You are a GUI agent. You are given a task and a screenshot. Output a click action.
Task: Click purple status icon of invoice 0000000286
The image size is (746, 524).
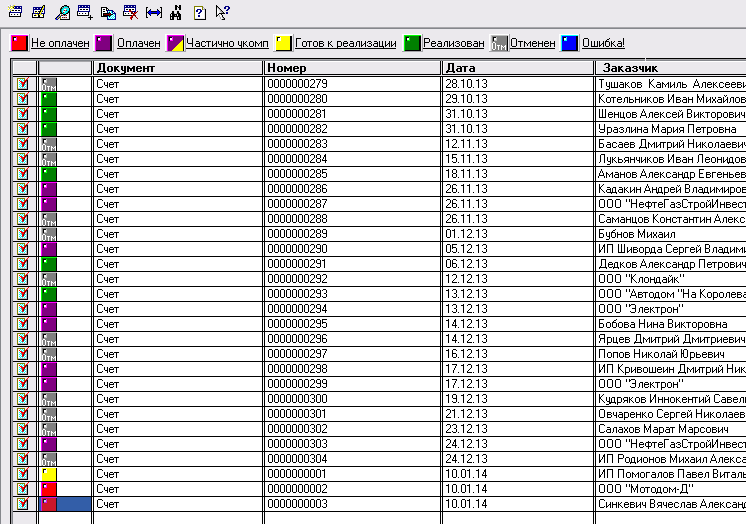pyautogui.click(x=49, y=189)
